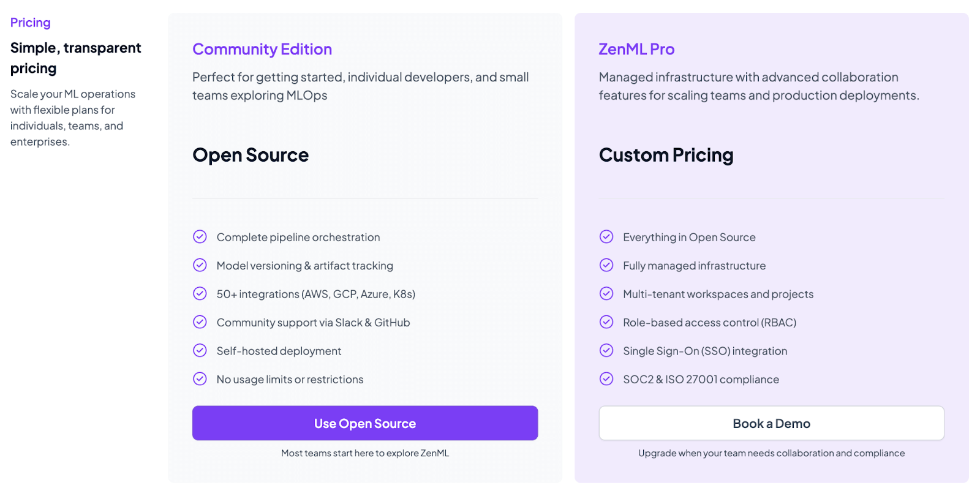Click checkmark icon beside Fully managed infrastructure
The image size is (980, 496).
point(606,265)
